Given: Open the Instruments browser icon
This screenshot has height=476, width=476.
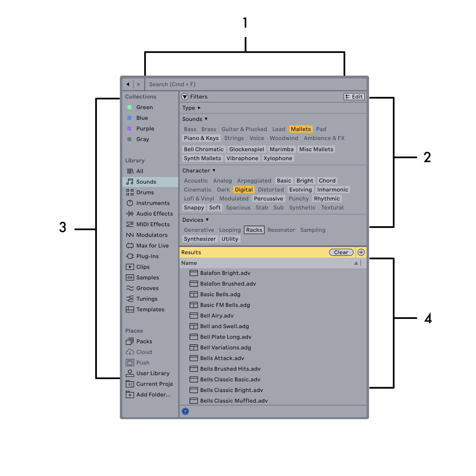Looking at the screenshot, I should [130, 203].
